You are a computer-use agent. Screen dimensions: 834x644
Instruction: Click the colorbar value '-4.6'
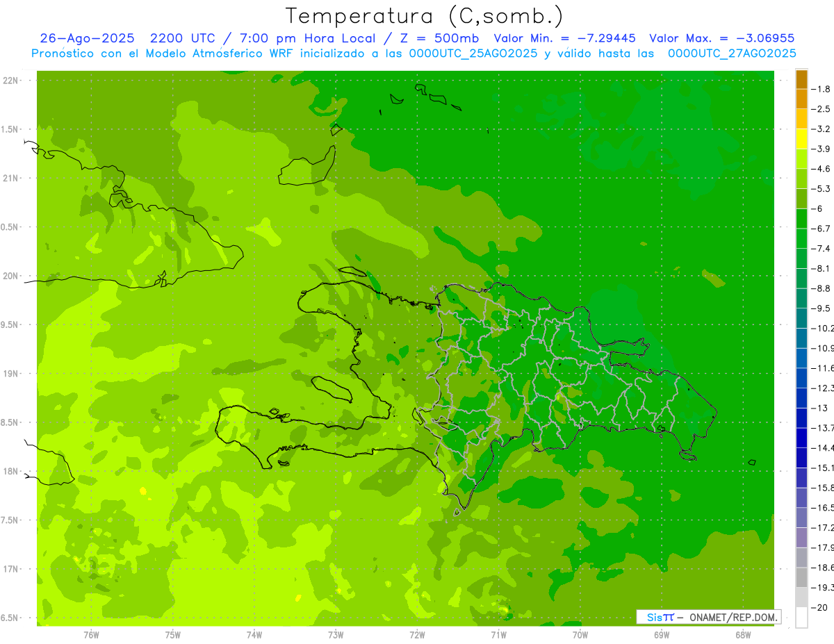pos(821,169)
